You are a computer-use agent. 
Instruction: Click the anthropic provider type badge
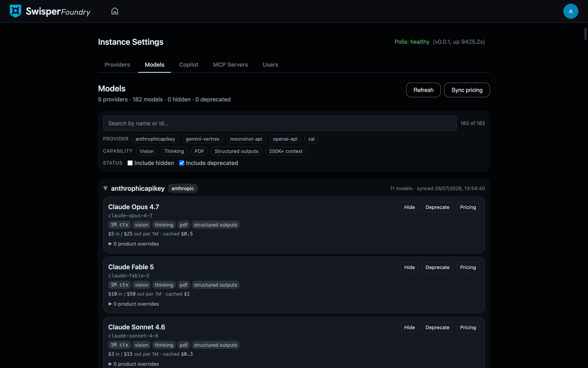pos(183,188)
